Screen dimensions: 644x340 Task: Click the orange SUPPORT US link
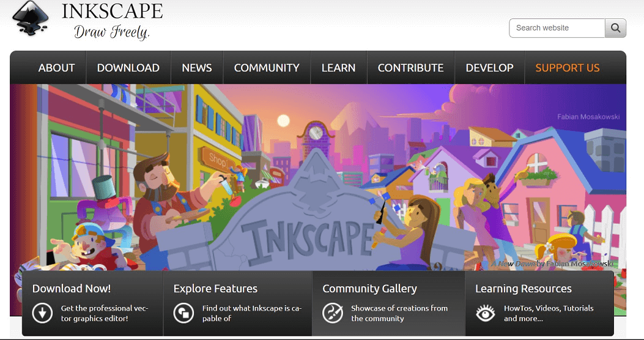(x=568, y=68)
